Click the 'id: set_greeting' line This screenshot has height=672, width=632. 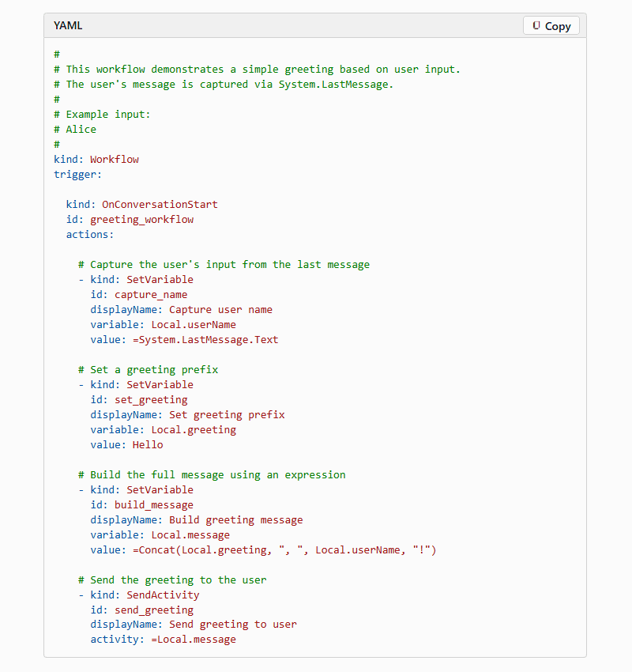coord(139,399)
